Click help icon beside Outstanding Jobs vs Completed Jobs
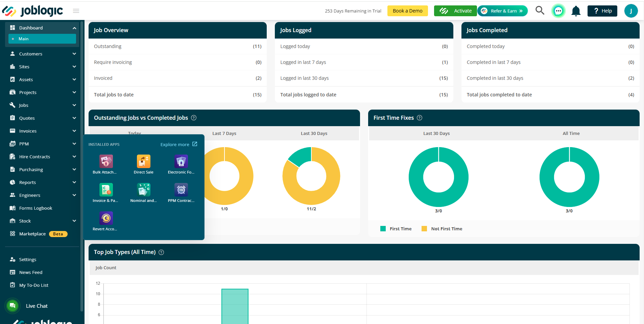This screenshot has width=644, height=324. click(x=194, y=118)
